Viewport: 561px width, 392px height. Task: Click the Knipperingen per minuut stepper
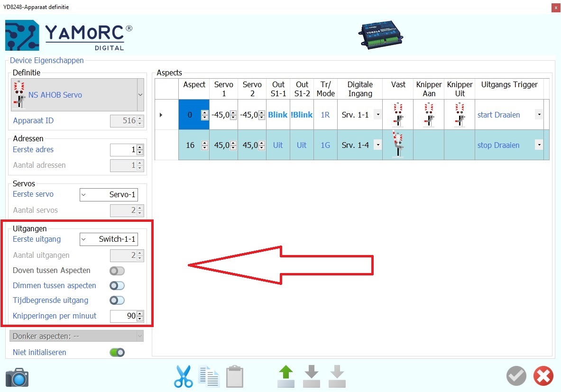click(x=139, y=316)
